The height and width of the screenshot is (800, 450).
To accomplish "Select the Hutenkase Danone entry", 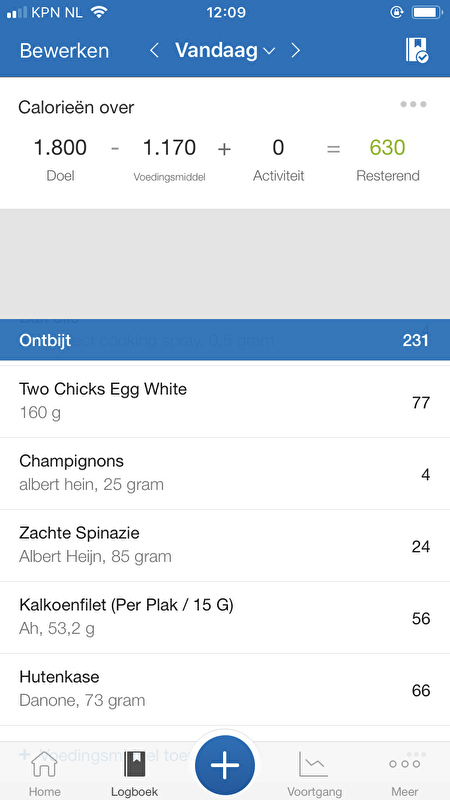I will click(x=225, y=689).
